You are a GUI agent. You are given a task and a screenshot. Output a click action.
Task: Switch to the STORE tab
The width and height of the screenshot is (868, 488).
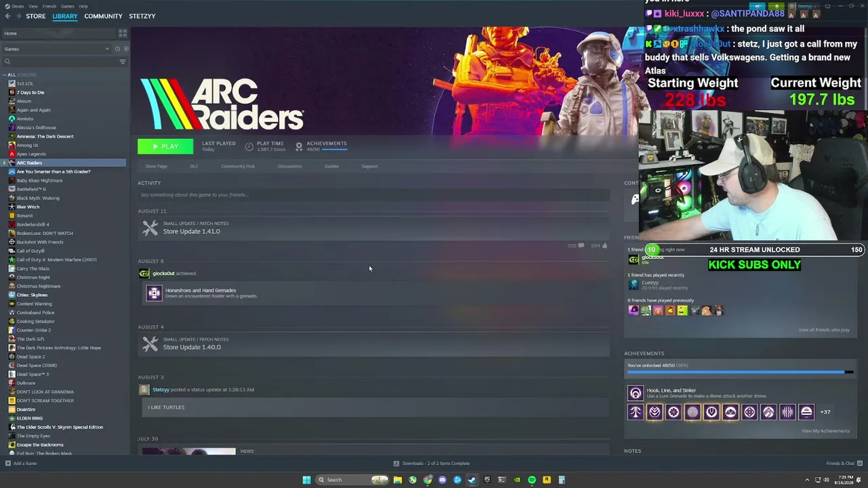36,16
